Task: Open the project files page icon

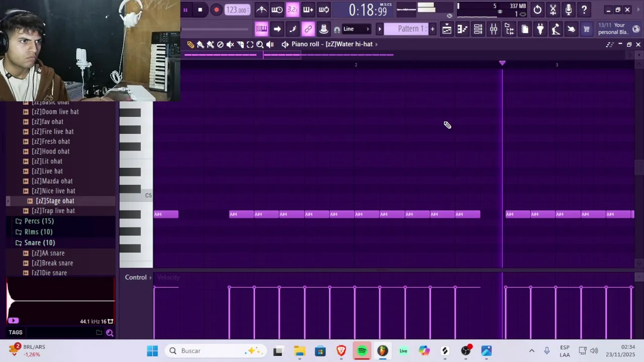Action: [525, 29]
